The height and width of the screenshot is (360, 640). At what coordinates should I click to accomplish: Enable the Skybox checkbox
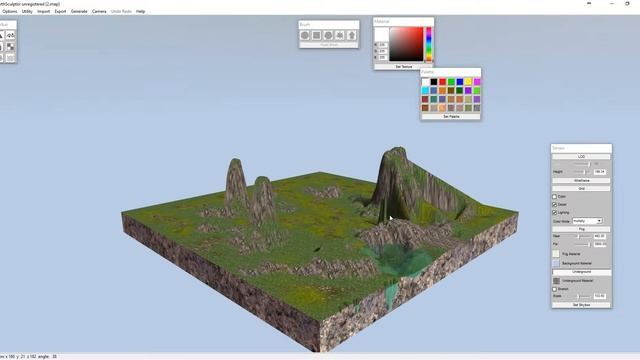point(555,289)
